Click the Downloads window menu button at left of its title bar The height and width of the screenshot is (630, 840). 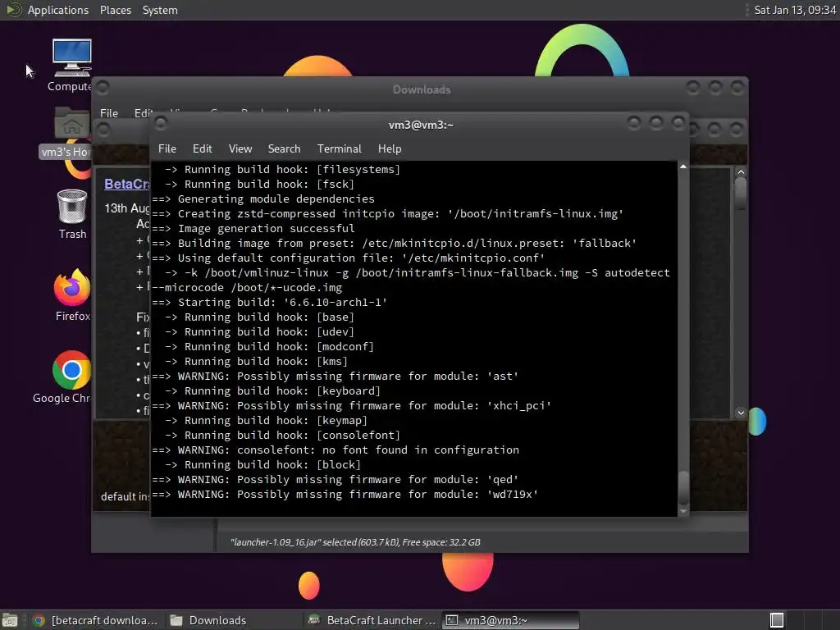[x=103, y=87]
